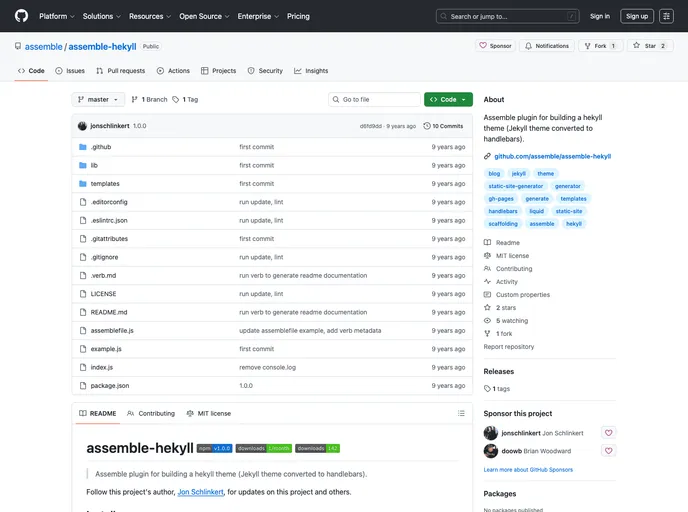This screenshot has width=688, height=512.
Task: Focus the Search or jump to field
Action: 508,16
